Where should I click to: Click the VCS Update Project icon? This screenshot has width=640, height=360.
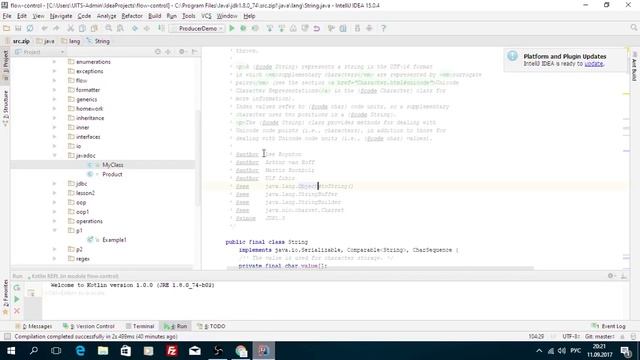click(269, 28)
